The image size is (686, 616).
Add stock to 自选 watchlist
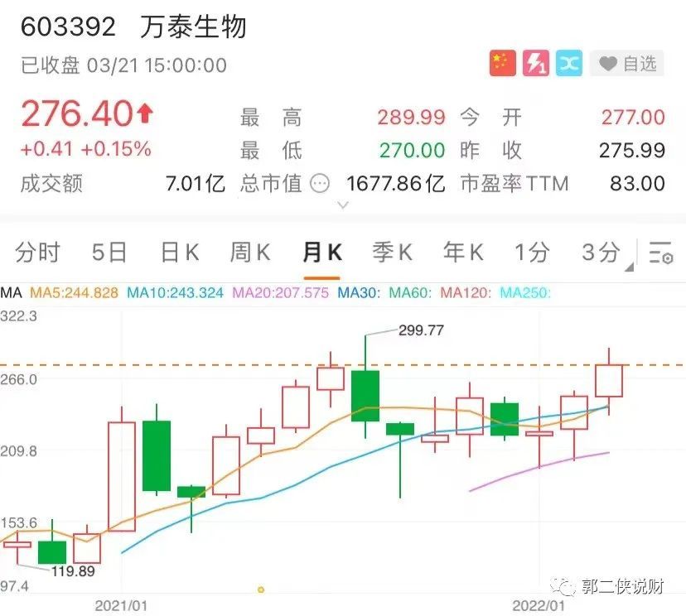click(627, 64)
